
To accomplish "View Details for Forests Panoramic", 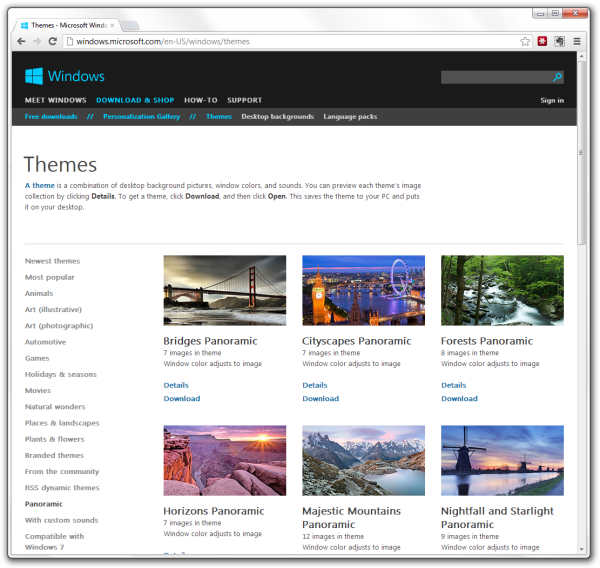I will pos(453,385).
